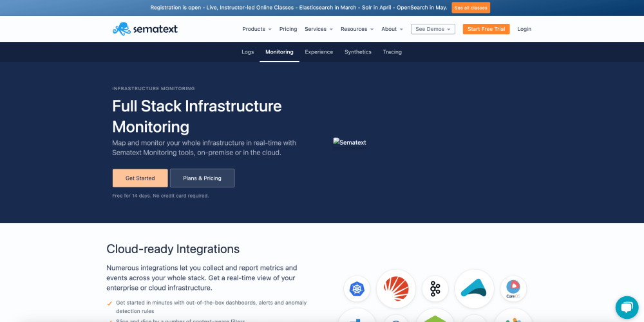Select the Tracing tab
Screen dimensions: 644x322
click(392, 52)
